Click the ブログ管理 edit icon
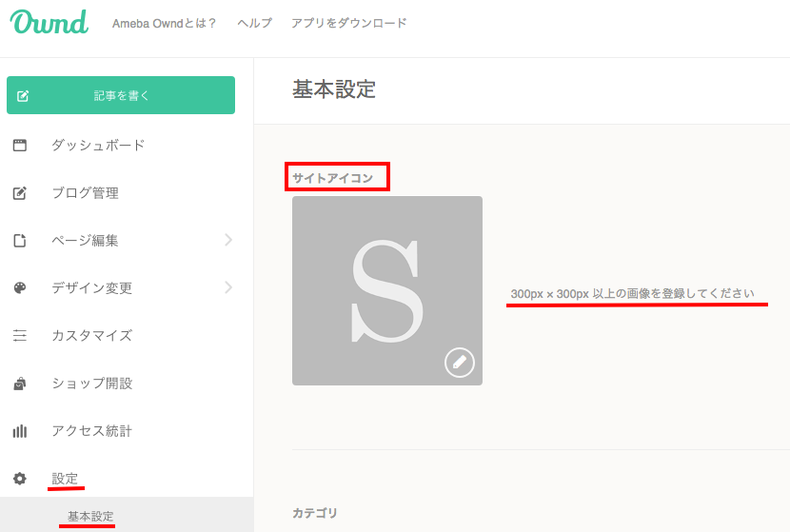This screenshot has height=532, width=790. 20,193
